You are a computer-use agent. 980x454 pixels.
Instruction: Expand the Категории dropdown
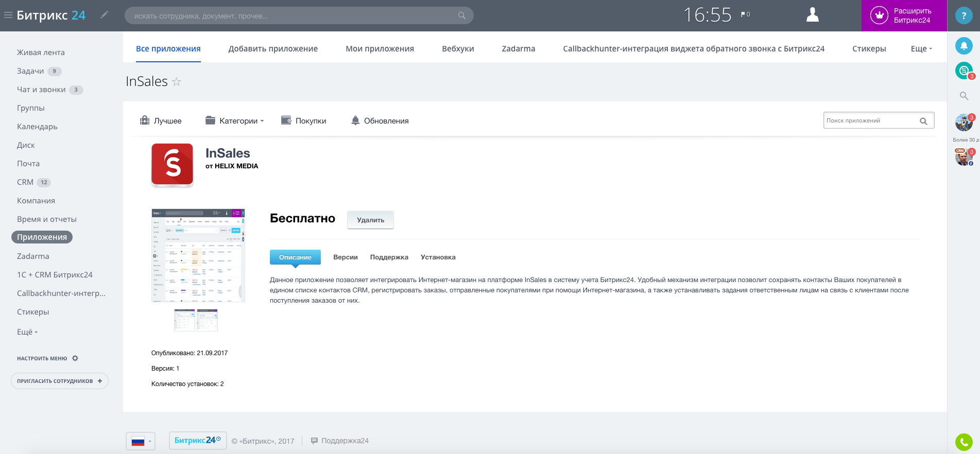tap(235, 120)
